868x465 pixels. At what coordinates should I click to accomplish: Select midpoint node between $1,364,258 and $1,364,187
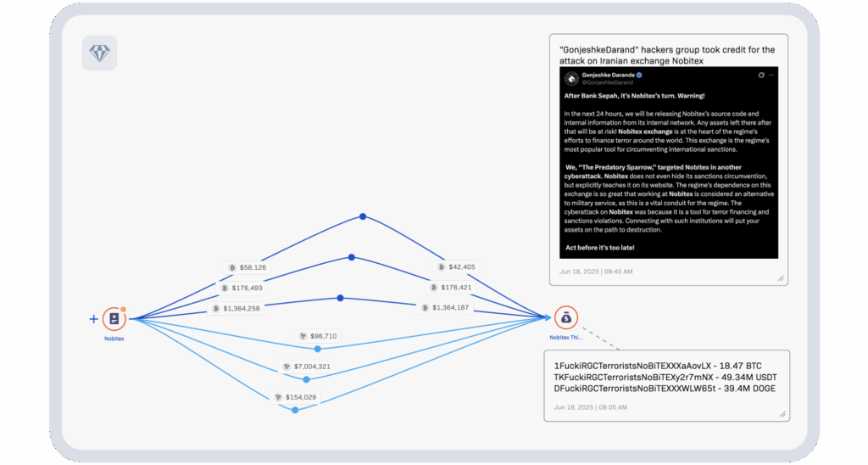[341, 298]
